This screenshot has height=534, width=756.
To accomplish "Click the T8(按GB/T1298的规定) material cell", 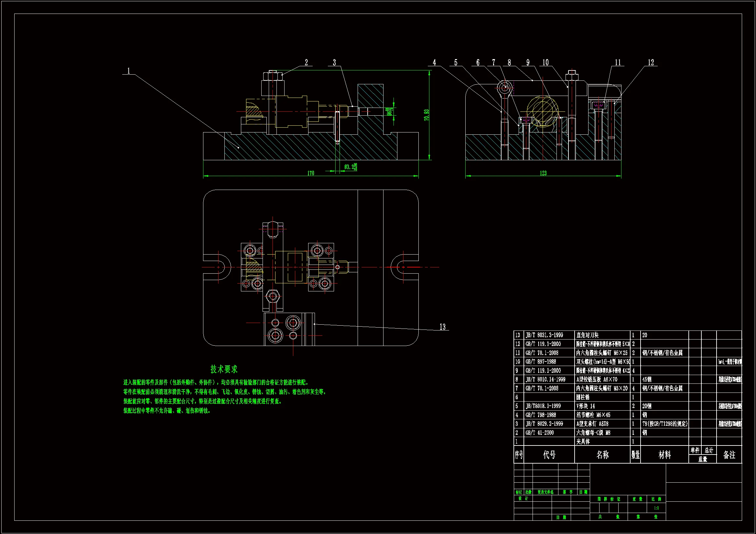I will (665, 424).
